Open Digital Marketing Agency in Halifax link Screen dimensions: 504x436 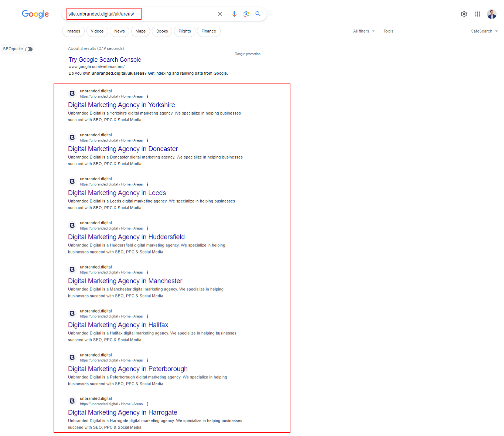tap(118, 325)
